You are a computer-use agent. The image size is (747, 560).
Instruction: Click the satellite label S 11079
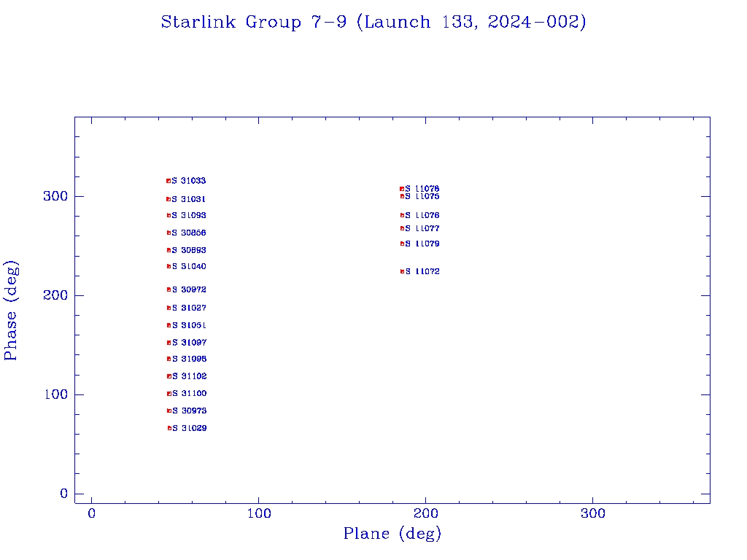click(422, 244)
